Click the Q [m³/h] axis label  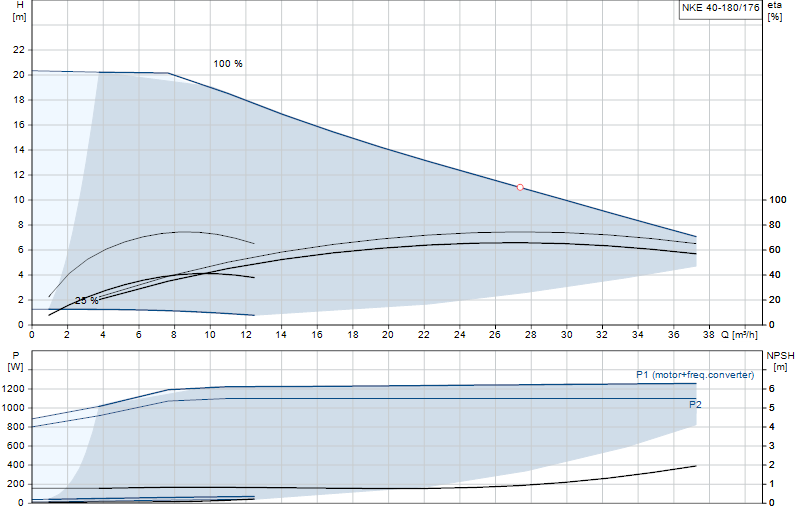click(739, 335)
